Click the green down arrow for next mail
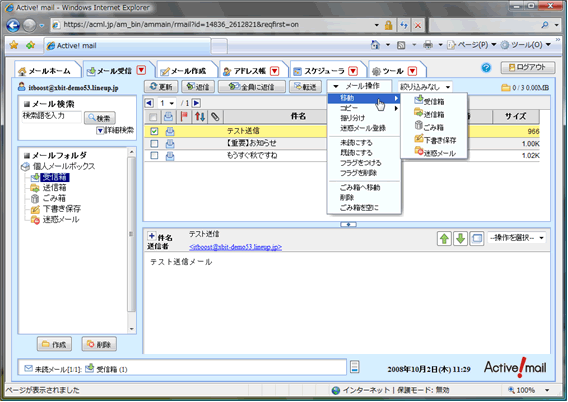 point(460,239)
